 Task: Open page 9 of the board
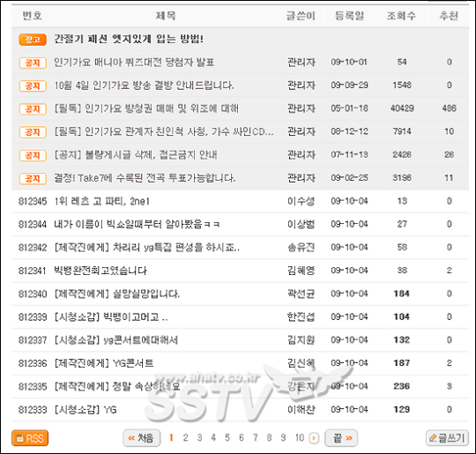(283, 437)
